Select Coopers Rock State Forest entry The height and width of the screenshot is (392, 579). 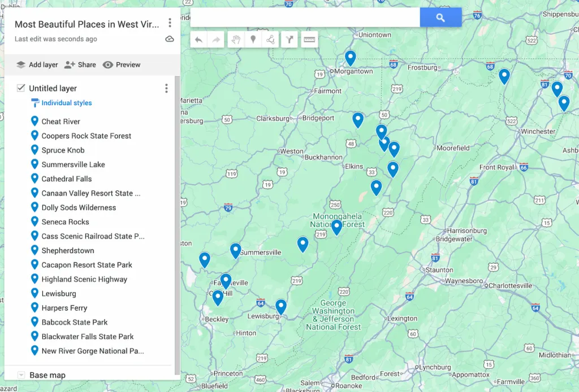86,136
